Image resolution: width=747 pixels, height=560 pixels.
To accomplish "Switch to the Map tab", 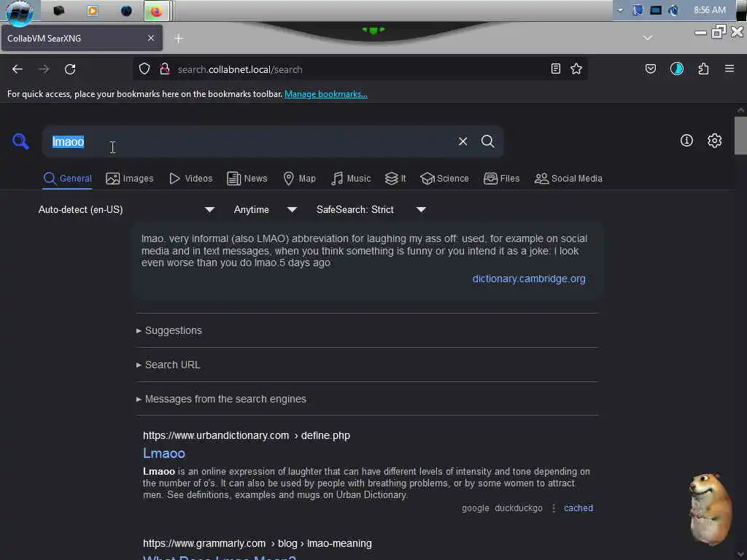I will (x=299, y=179).
